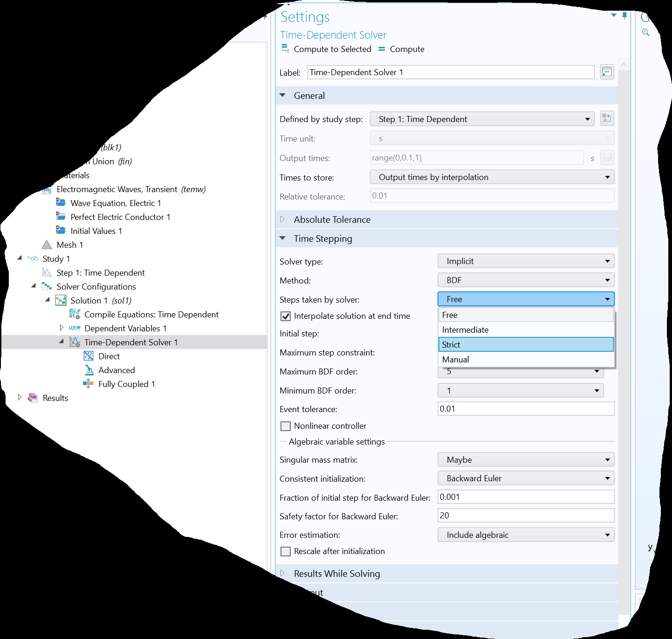Enable the Nonlinear controller checkbox
Viewport: 672px width, 639px height.
tap(286, 426)
